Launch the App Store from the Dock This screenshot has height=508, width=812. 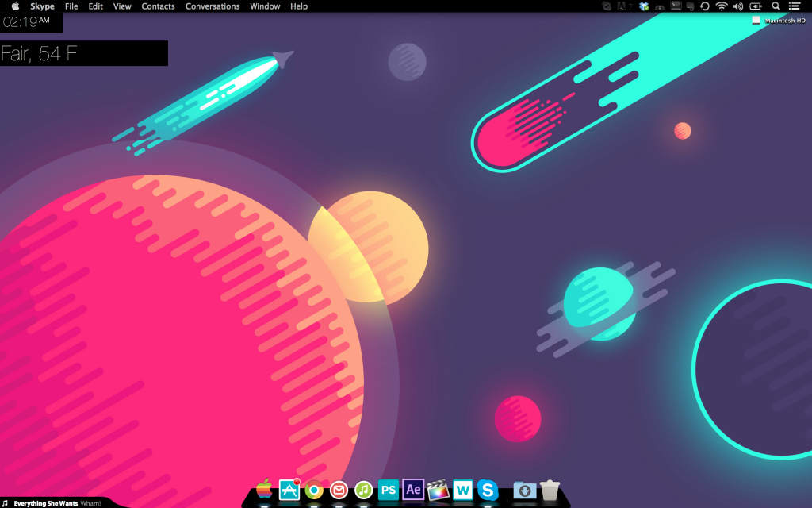pyautogui.click(x=289, y=489)
